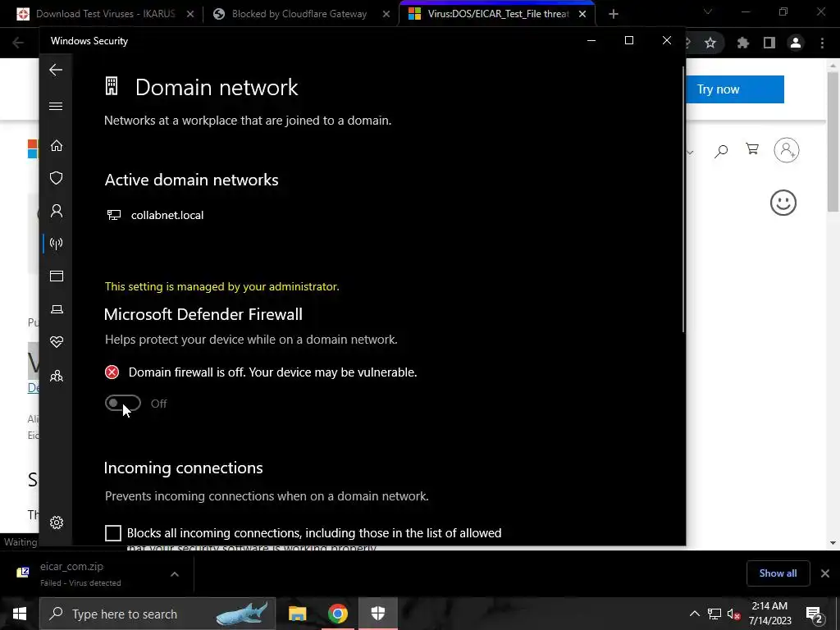
Task: Close the Chrome downloads bar
Action: pos(825,573)
